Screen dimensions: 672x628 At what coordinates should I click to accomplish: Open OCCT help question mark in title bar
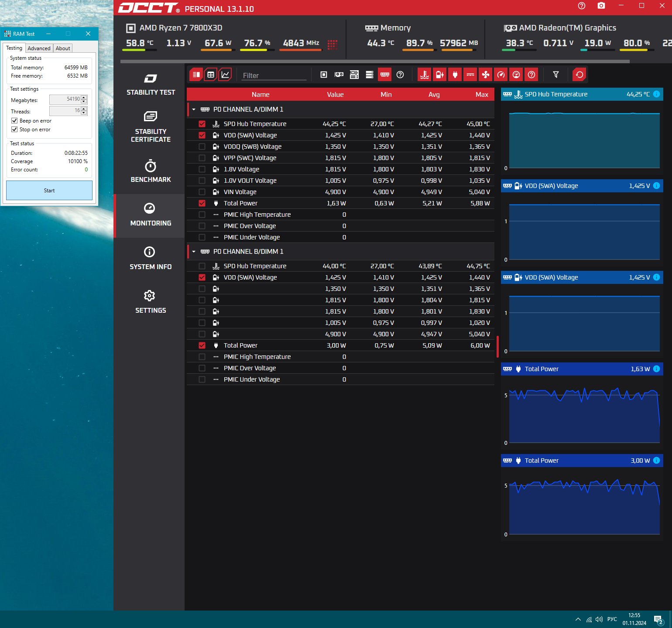coord(582,6)
